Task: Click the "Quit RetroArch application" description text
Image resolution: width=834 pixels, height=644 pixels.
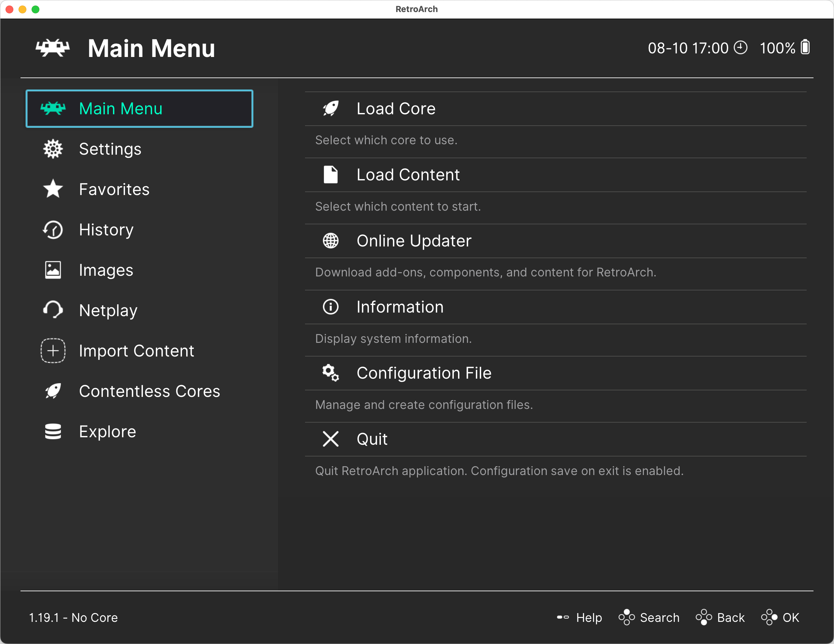Action: pos(499,471)
